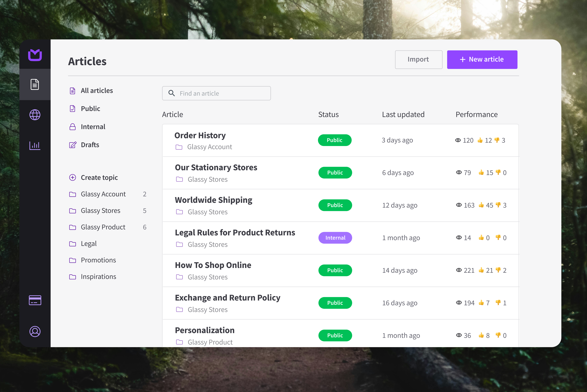Click the Status column header

328,114
